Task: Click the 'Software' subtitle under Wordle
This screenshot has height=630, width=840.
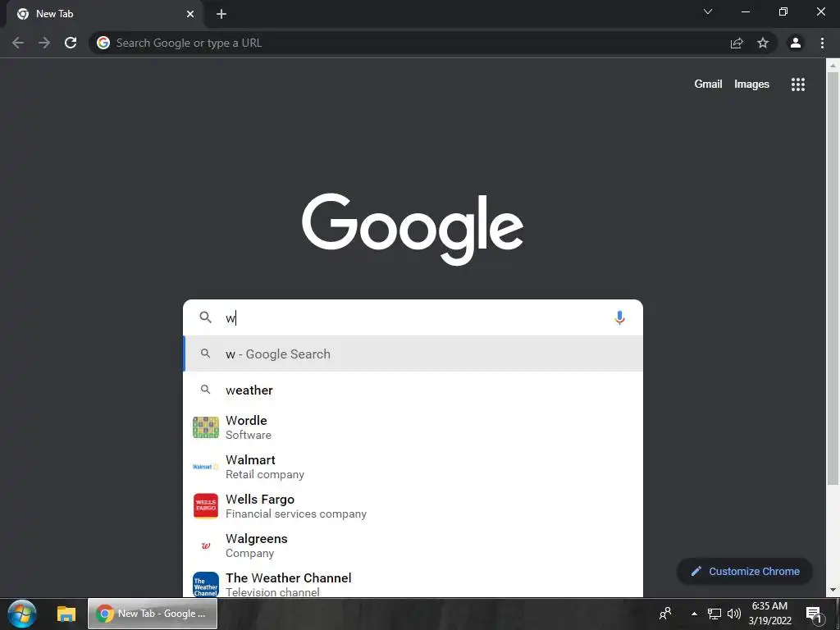Action: coord(248,435)
